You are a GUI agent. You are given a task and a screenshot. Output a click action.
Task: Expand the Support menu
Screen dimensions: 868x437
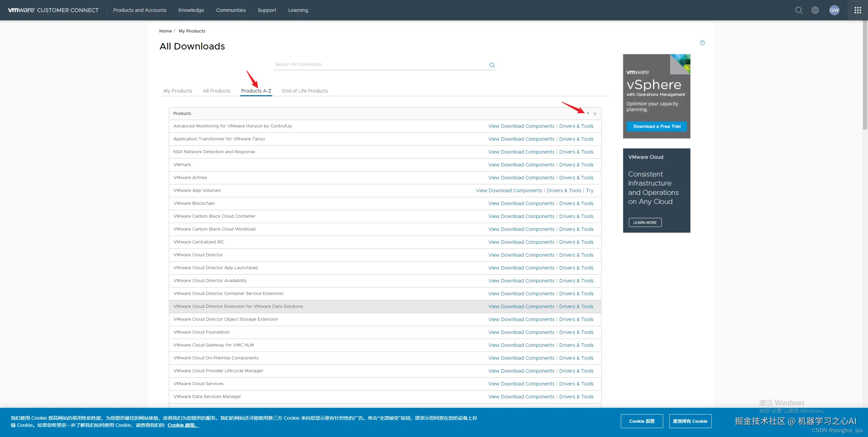tap(267, 10)
